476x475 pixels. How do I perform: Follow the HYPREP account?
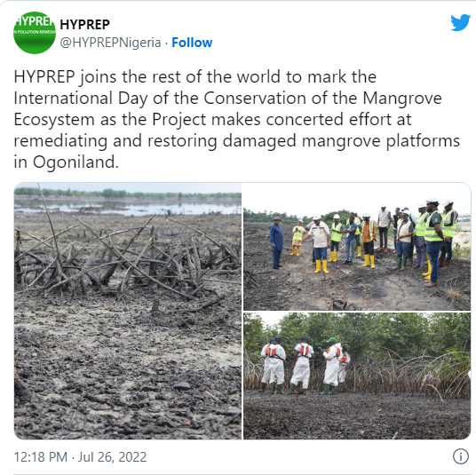[x=192, y=43]
